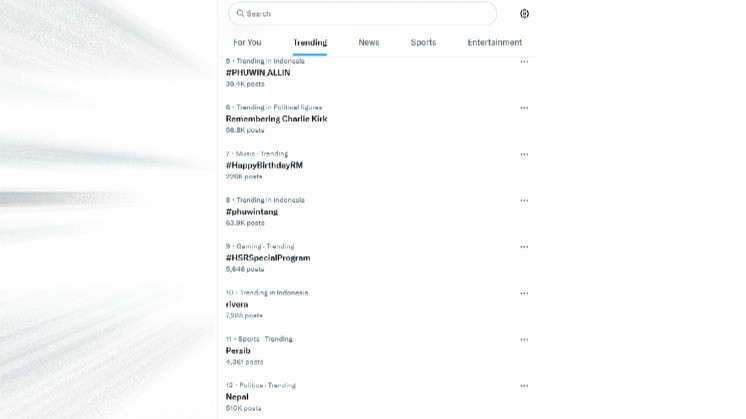Viewport: 746px width, 419px height.
Task: Select the Trending tab
Action: (x=310, y=43)
